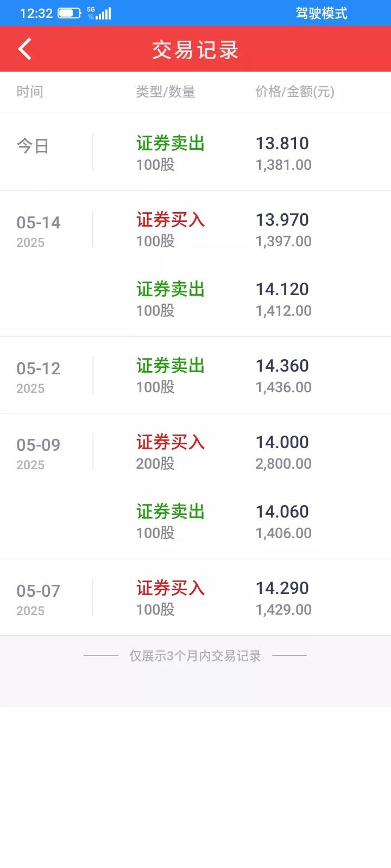The height and width of the screenshot is (868, 391).
Task: Open the 05-14 证券买入 record at 13.970
Action: [195, 229]
